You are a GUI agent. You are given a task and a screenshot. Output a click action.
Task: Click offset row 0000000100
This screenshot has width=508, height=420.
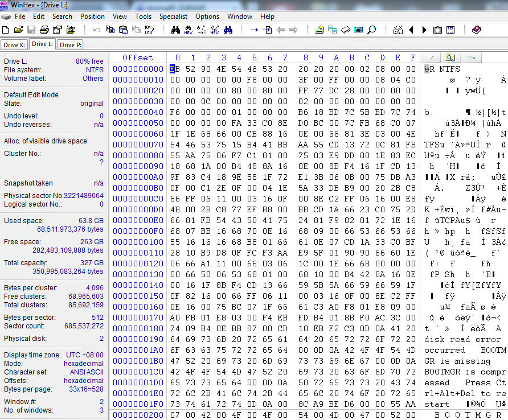138,242
